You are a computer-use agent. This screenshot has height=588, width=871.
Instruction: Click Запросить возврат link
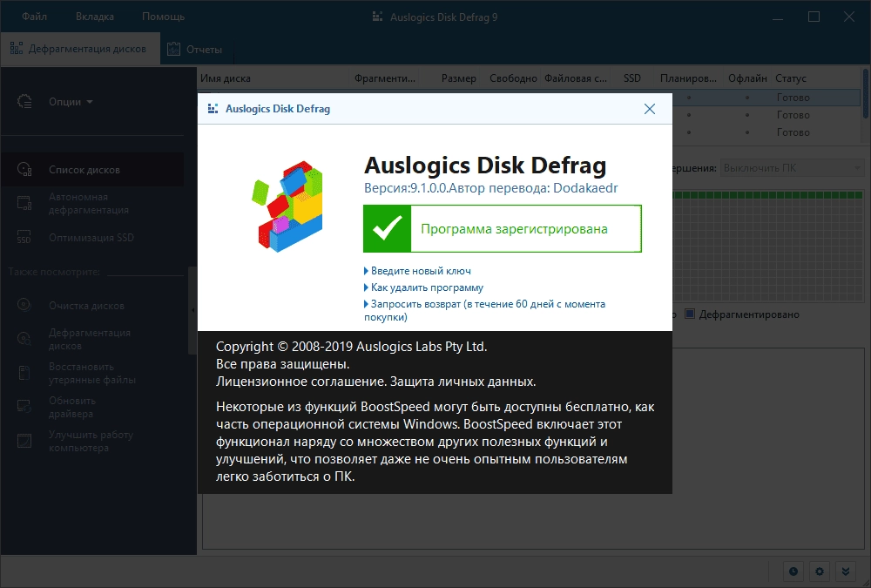pyautogui.click(x=484, y=310)
